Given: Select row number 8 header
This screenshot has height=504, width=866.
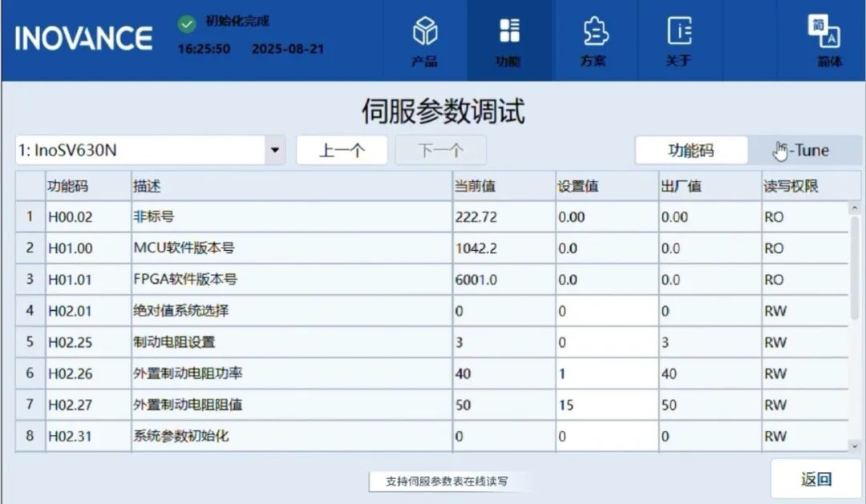Looking at the screenshot, I should [30, 436].
